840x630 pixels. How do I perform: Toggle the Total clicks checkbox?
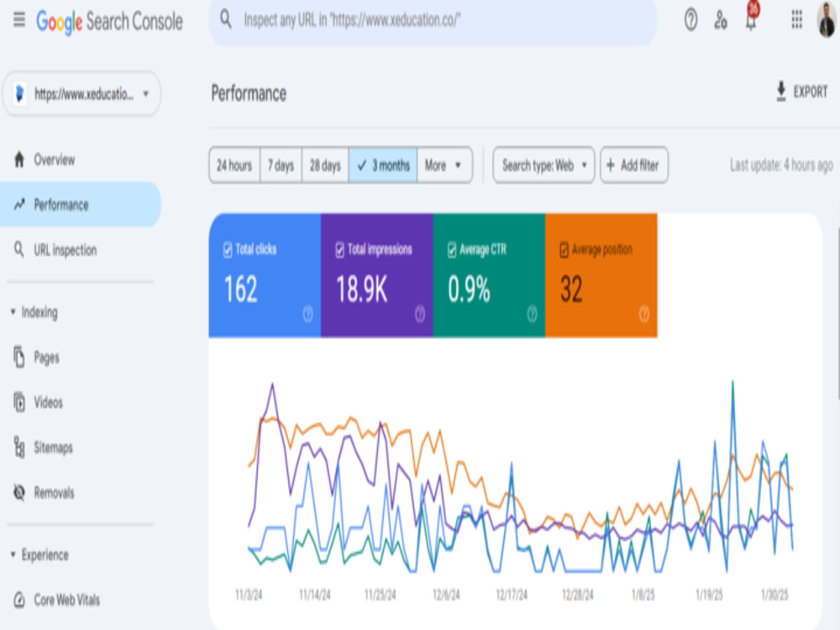(228, 249)
